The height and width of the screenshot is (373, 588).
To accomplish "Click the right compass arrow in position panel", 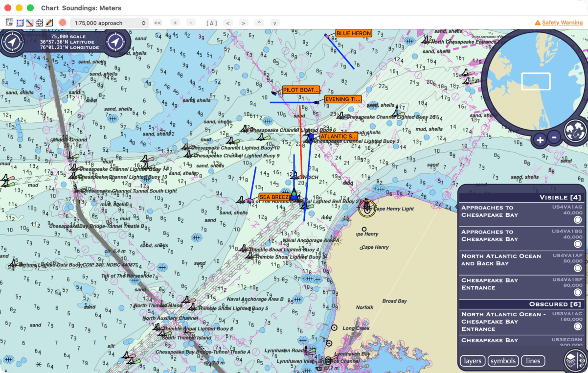I will 116,43.
